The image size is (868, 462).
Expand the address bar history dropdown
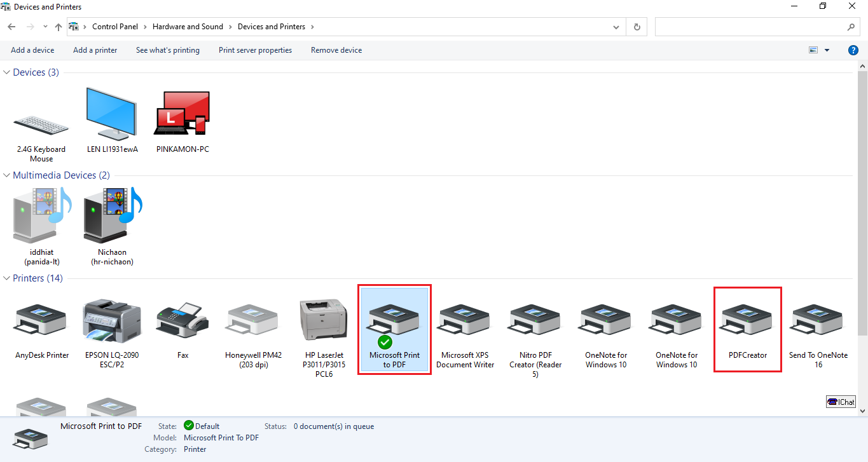pyautogui.click(x=616, y=27)
